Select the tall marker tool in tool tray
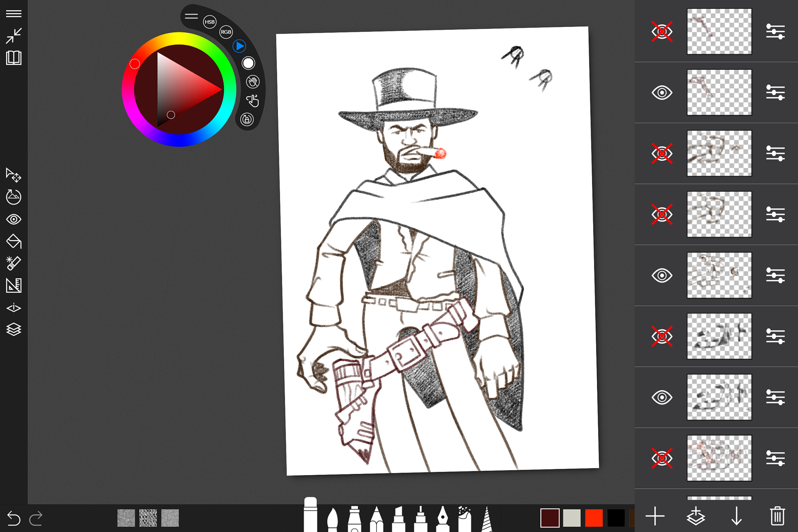 (x=310, y=515)
